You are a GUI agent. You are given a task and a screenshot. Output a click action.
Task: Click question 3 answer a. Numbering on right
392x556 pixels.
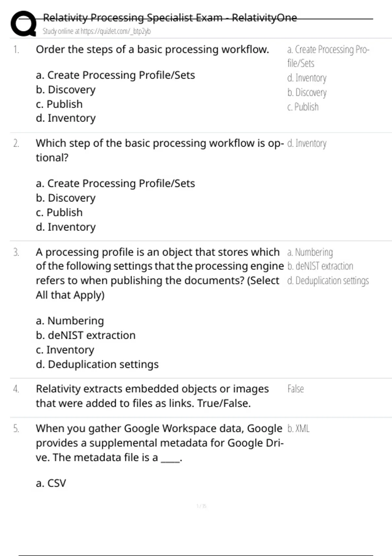point(310,252)
